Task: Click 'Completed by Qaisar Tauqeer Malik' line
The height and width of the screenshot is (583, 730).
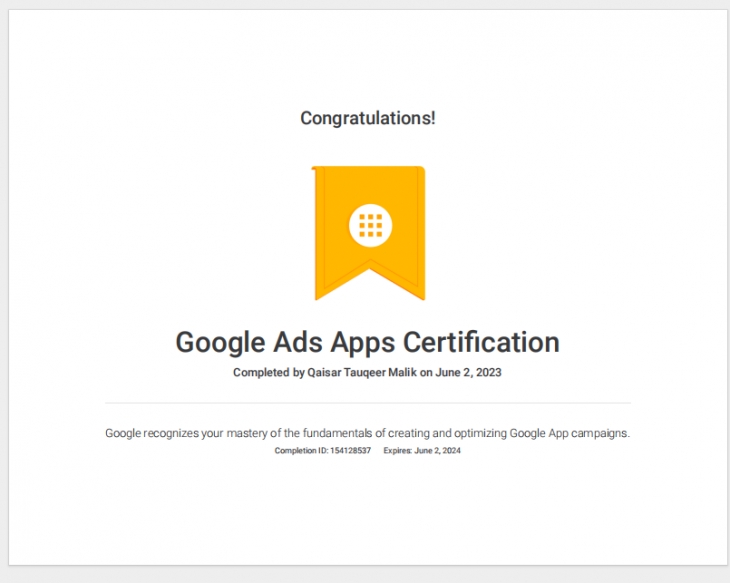Action: [x=367, y=373]
